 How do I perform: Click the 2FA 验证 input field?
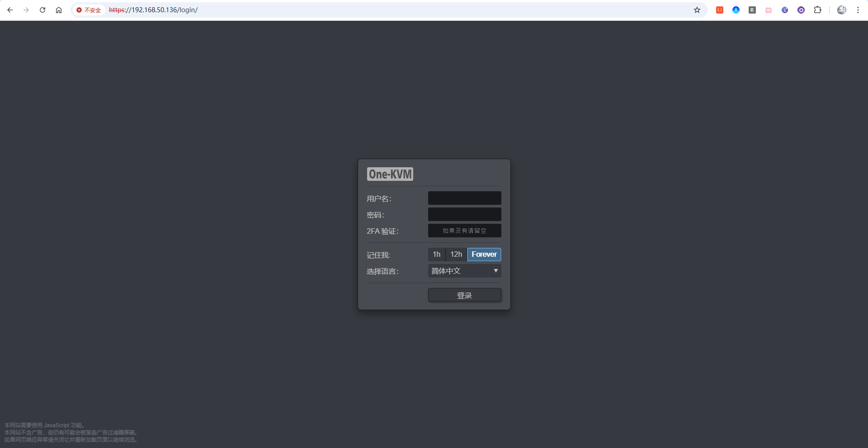pos(464,231)
